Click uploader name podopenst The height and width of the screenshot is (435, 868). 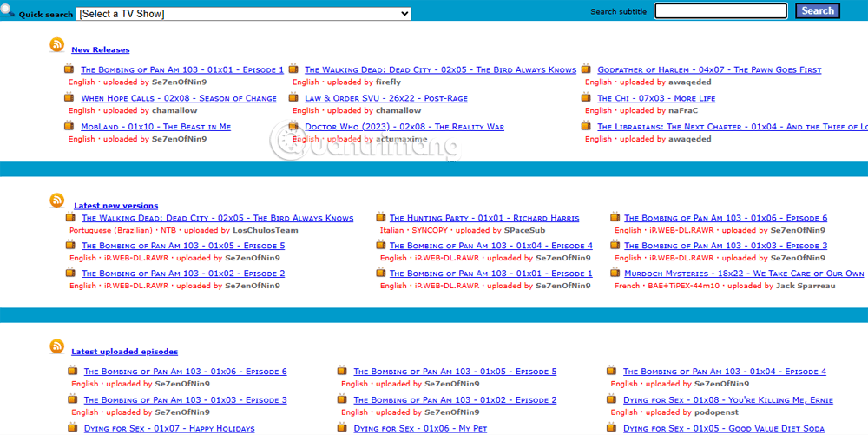click(716, 412)
